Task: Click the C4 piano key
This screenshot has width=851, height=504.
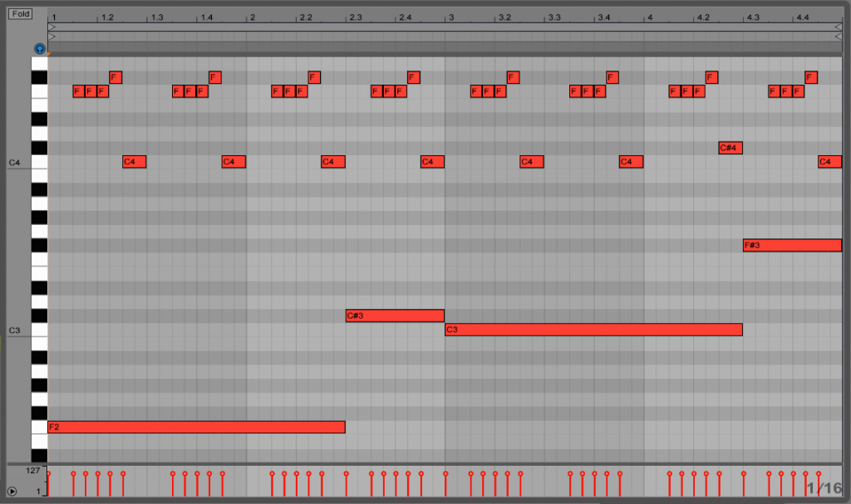Action: pyautogui.click(x=39, y=162)
